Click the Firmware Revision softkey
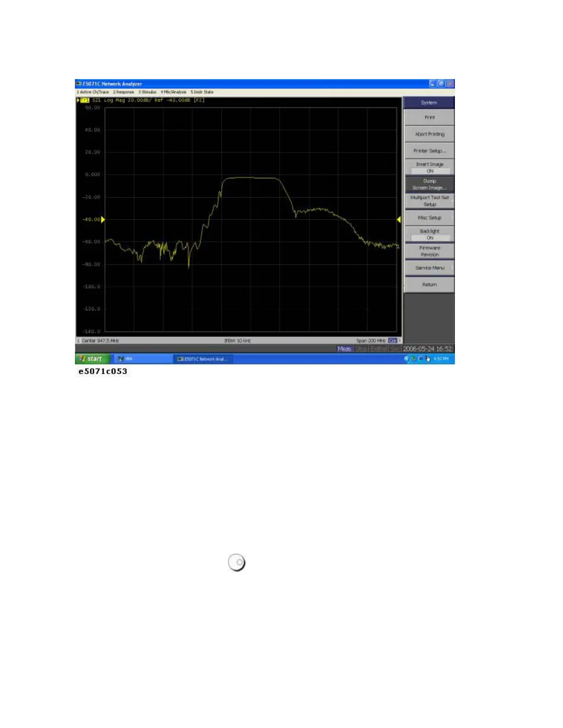Image resolution: width=563 pixels, height=728 pixels. click(429, 251)
